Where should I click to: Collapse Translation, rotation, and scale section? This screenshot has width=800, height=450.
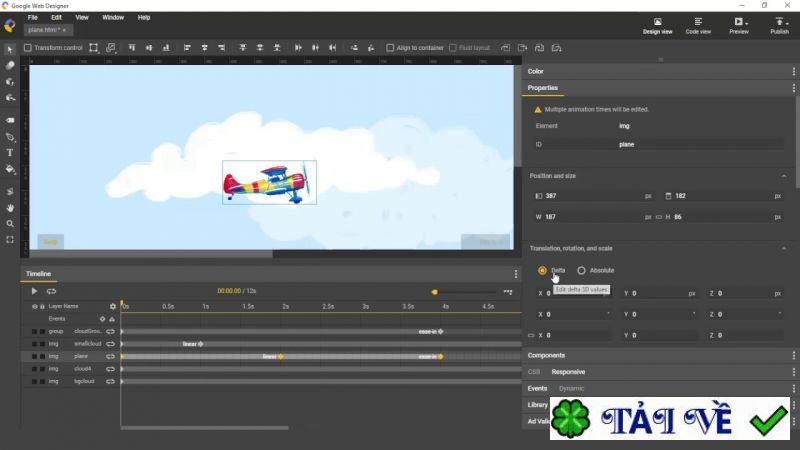click(783, 248)
